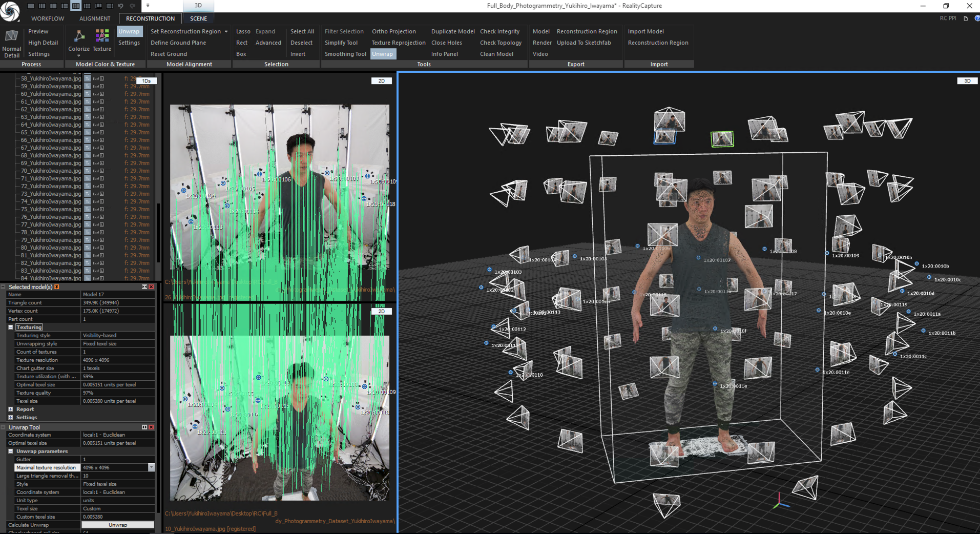Screen dimensions: 980x534
Task: Click the Check Topology button
Action: pos(501,43)
